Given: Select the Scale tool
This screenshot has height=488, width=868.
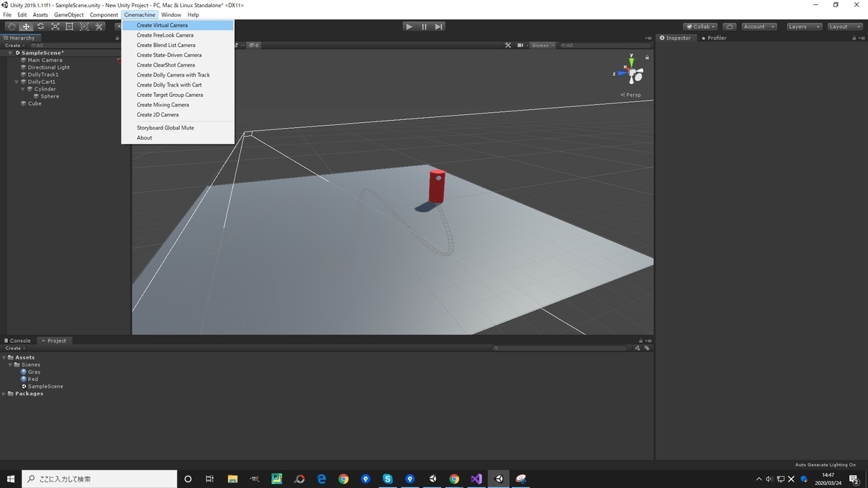Looking at the screenshot, I should (x=55, y=27).
